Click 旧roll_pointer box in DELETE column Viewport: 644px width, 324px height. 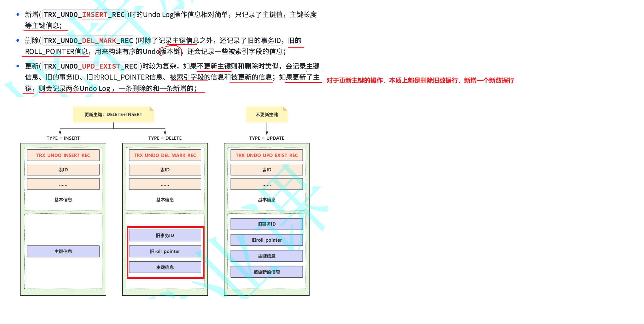pyautogui.click(x=165, y=251)
